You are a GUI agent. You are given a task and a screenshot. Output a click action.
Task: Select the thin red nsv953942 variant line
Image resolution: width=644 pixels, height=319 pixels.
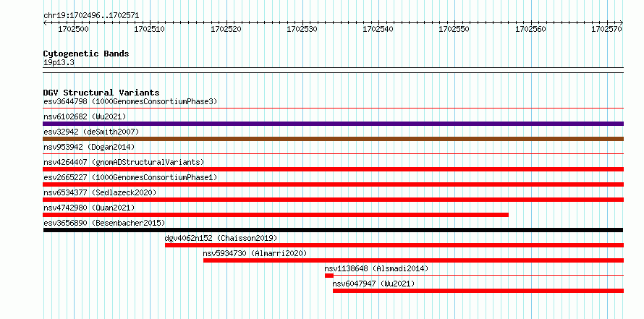[333, 154]
